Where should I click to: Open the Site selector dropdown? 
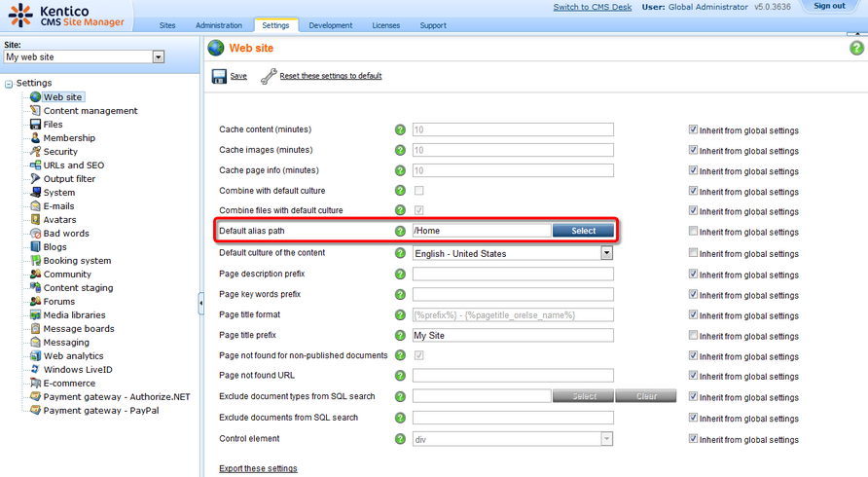159,57
